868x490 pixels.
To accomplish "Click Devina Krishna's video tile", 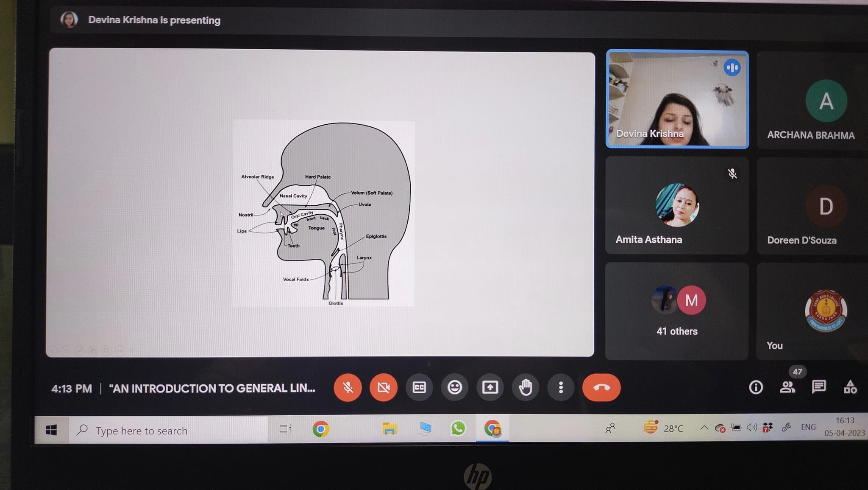I will pos(677,100).
